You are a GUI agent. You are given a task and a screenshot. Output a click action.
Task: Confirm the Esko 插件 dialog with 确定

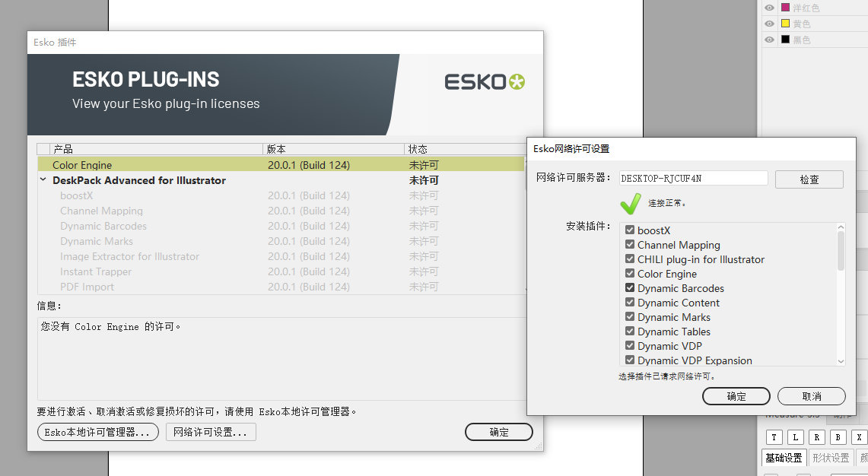pos(499,432)
